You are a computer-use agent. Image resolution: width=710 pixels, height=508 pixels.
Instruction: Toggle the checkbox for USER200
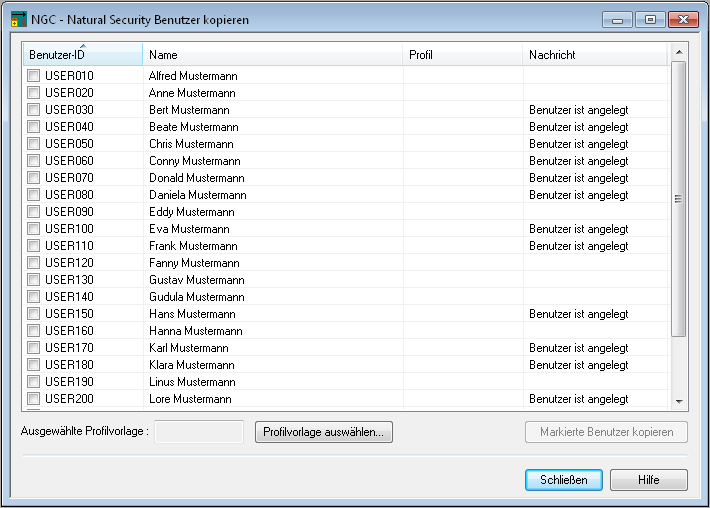click(34, 399)
